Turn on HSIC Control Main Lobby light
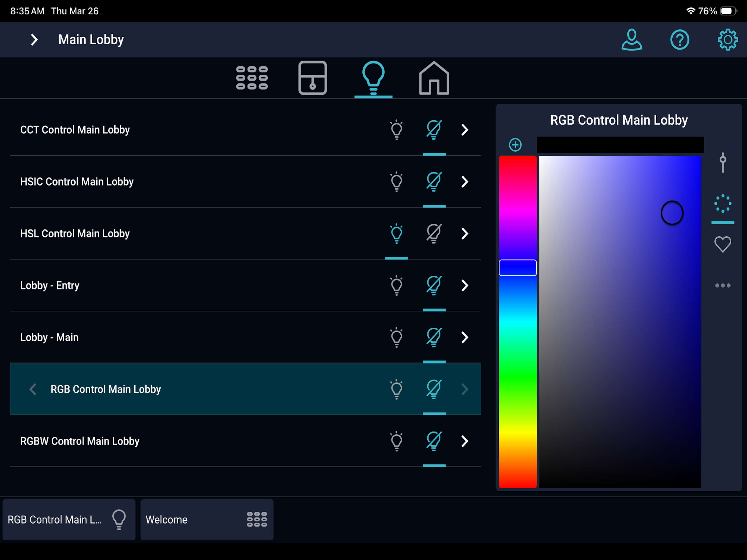The height and width of the screenshot is (560, 747). (397, 182)
